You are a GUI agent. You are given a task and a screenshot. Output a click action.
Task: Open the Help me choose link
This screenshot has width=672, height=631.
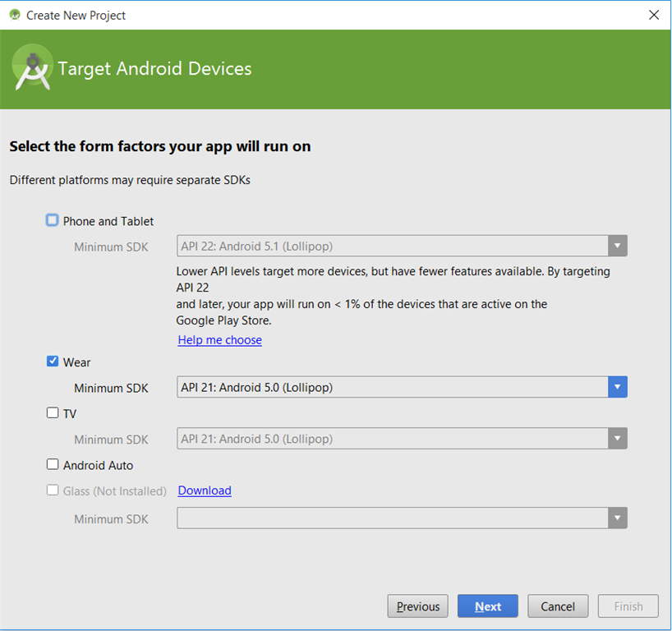(219, 340)
